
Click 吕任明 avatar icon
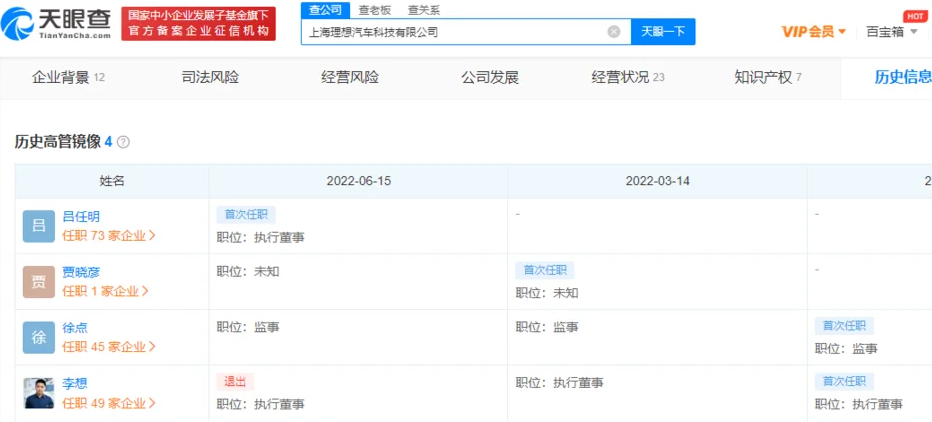(39, 226)
